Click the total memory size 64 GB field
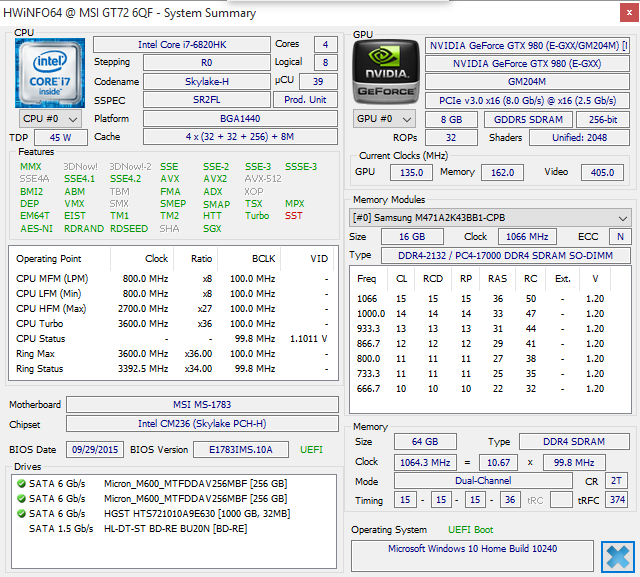The image size is (640, 577). (425, 442)
